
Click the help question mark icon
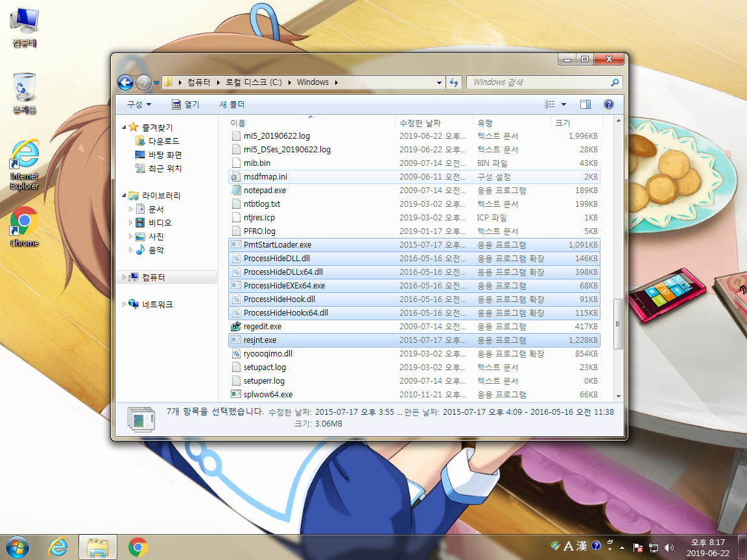coord(609,104)
